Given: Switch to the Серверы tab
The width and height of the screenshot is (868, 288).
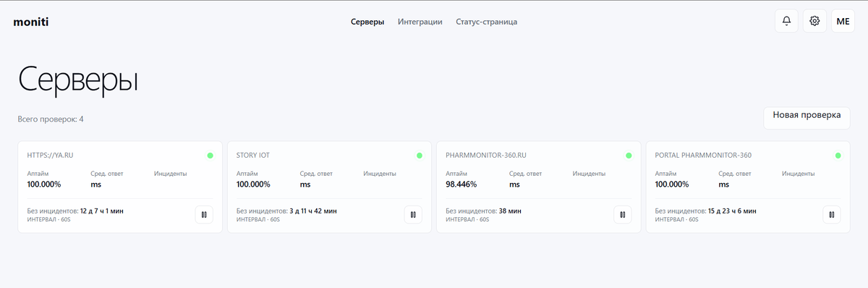Looking at the screenshot, I should point(367,22).
